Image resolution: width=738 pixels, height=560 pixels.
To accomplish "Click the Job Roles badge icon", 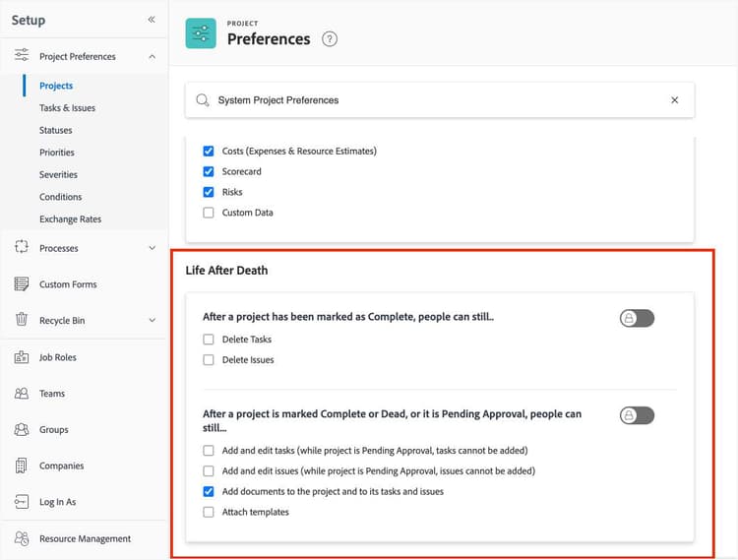I will [22, 357].
